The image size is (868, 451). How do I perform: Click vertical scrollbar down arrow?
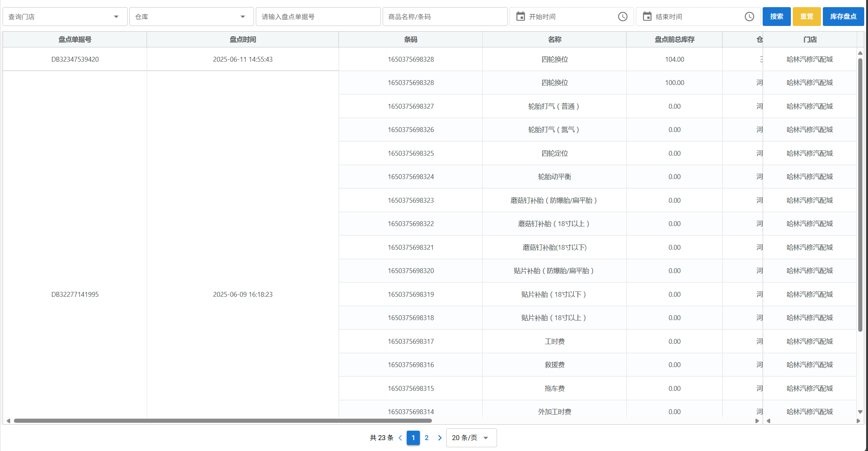click(x=860, y=412)
